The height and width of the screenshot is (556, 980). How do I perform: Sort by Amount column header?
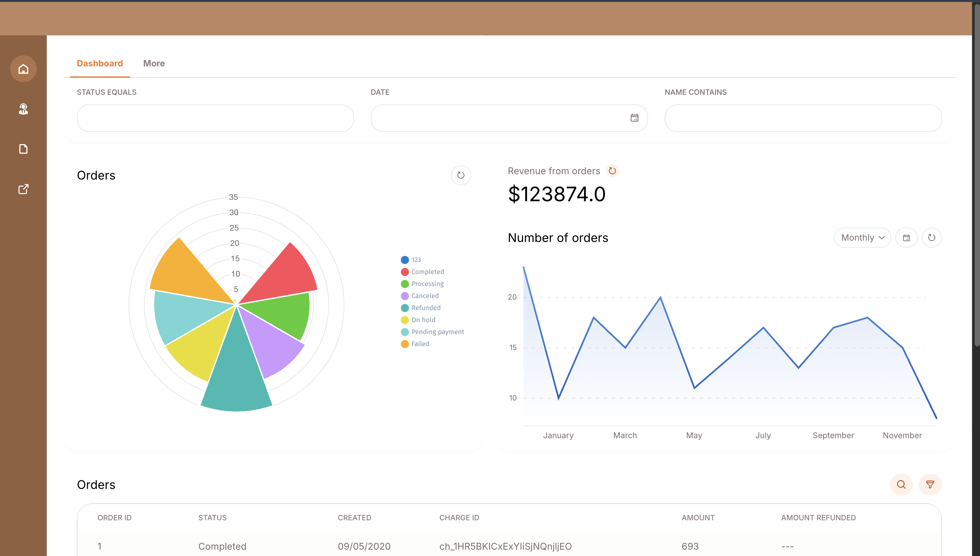tap(698, 518)
